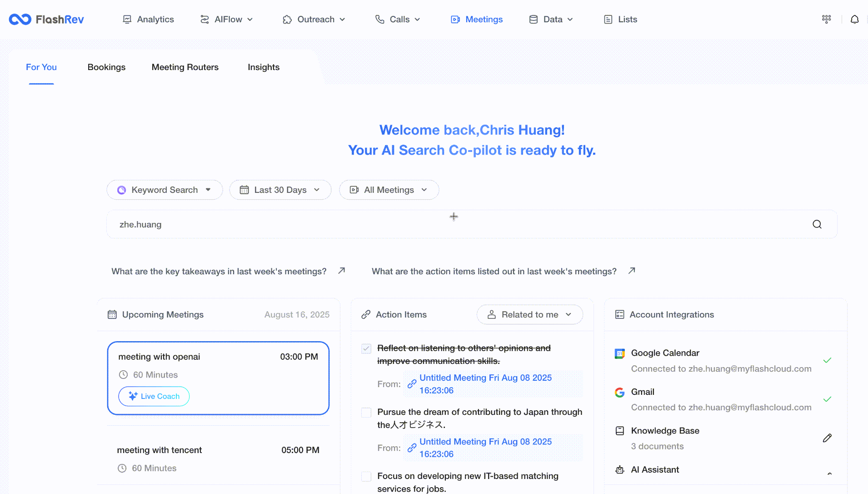The height and width of the screenshot is (494, 868).
Task: Click the Lists icon in navbar
Action: click(x=608, y=19)
